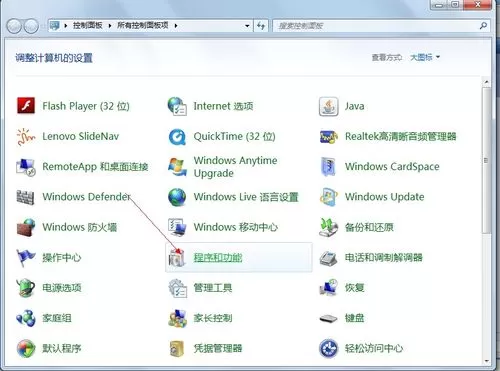
Task: Click the 管理工具 gear icon
Action: 177,288
